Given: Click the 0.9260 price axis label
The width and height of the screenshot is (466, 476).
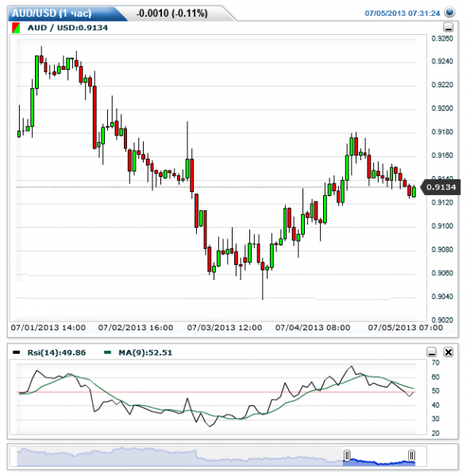Looking at the screenshot, I should [x=442, y=39].
